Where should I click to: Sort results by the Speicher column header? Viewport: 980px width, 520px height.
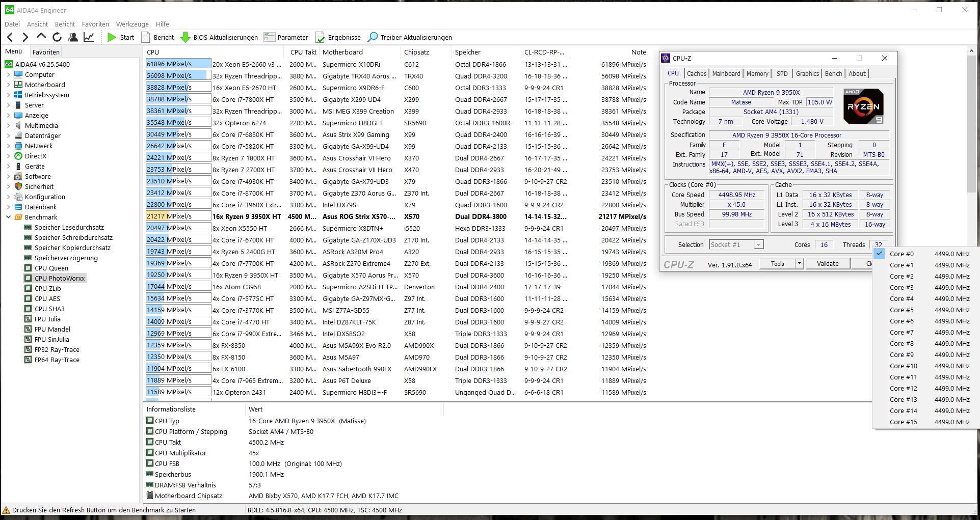tap(486, 52)
